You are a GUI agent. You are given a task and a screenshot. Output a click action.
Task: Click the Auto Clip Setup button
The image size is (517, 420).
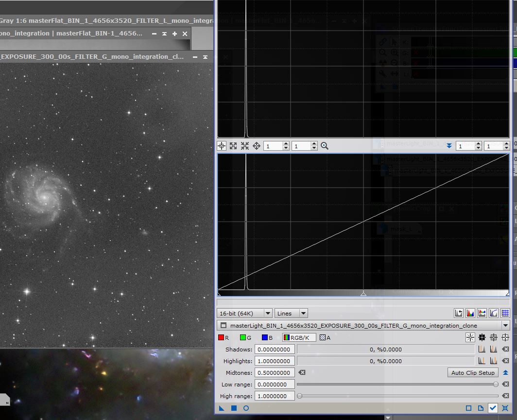coord(473,372)
